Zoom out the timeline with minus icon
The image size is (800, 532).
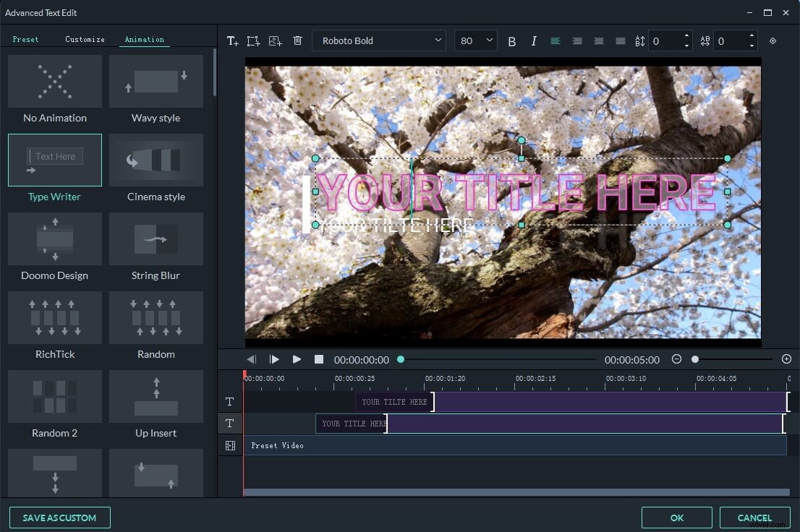(677, 358)
